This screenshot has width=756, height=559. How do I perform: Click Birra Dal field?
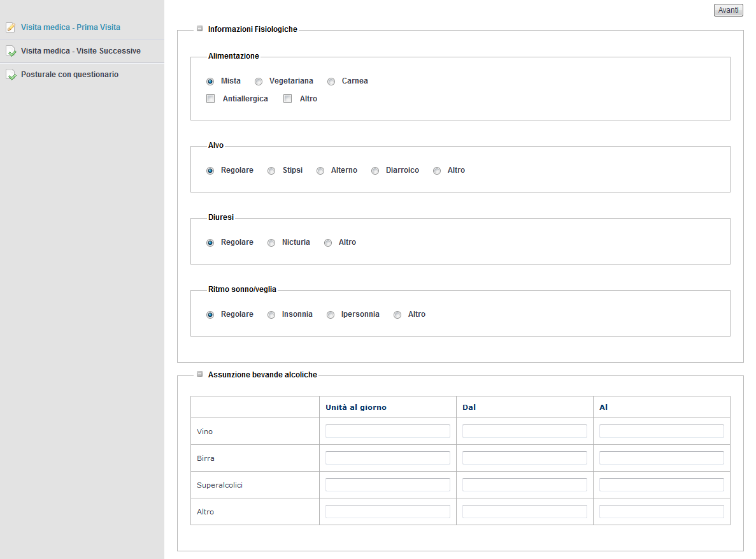coord(525,458)
